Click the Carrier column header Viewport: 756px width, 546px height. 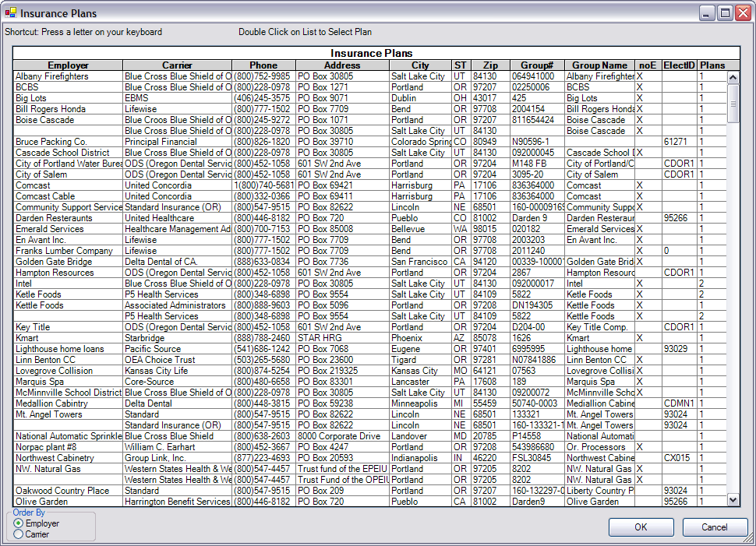[x=177, y=65]
